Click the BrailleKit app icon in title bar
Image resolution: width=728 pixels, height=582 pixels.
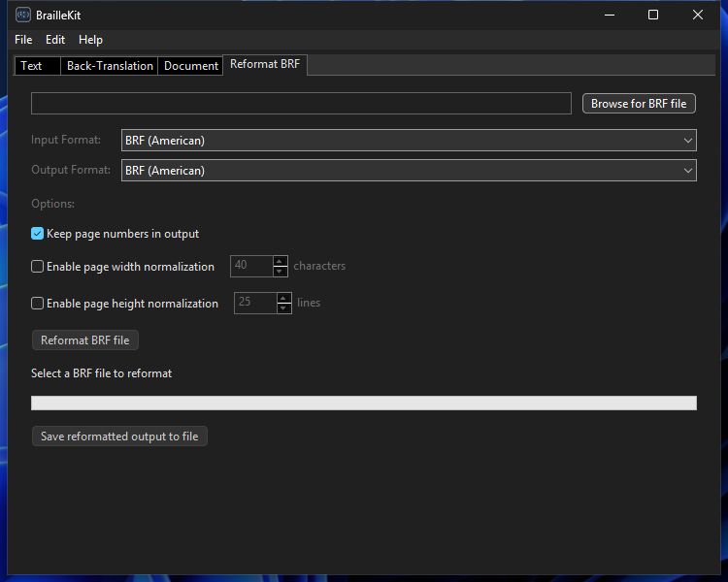pyautogui.click(x=23, y=15)
